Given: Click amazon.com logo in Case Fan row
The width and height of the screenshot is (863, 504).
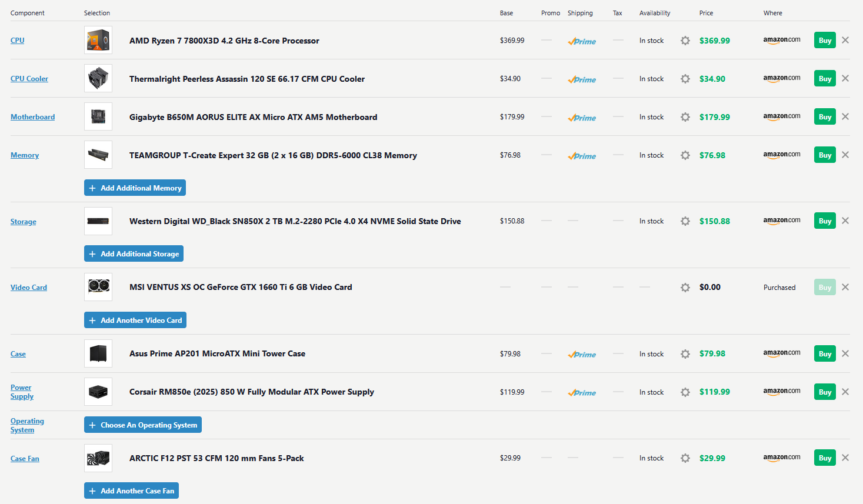Looking at the screenshot, I should pos(782,458).
